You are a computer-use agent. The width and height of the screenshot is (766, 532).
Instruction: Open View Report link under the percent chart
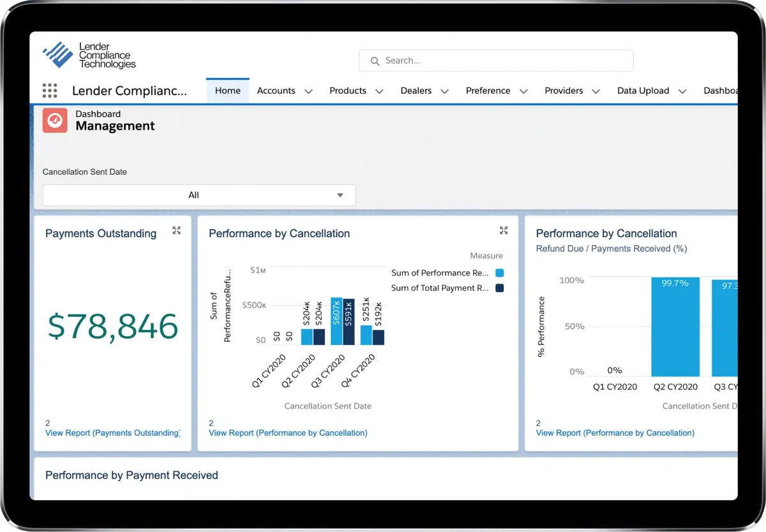pyautogui.click(x=615, y=433)
